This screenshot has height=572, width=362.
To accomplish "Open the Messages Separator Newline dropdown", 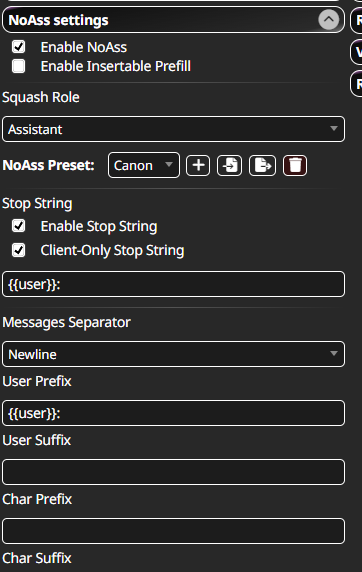I will pyautogui.click(x=173, y=354).
